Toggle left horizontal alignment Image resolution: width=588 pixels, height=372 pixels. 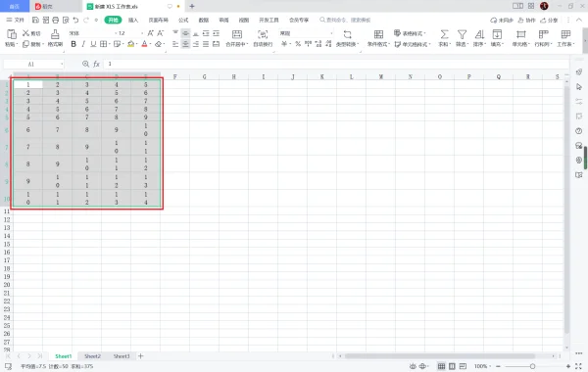coord(175,44)
